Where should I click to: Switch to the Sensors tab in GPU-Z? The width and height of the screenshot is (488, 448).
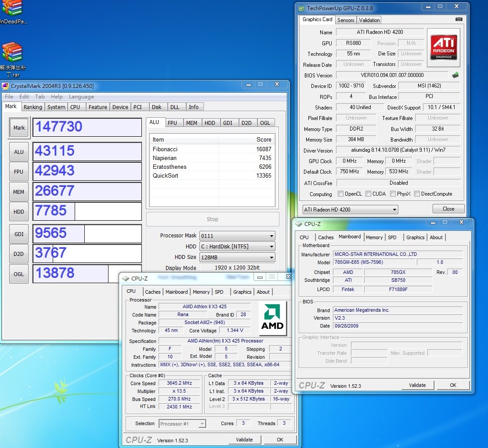click(x=346, y=20)
